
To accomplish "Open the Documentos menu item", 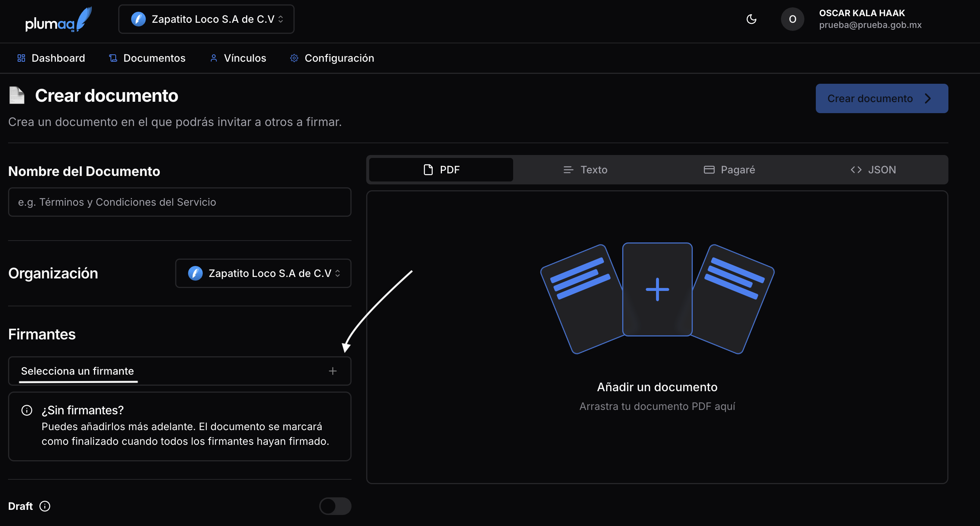I will 147,58.
